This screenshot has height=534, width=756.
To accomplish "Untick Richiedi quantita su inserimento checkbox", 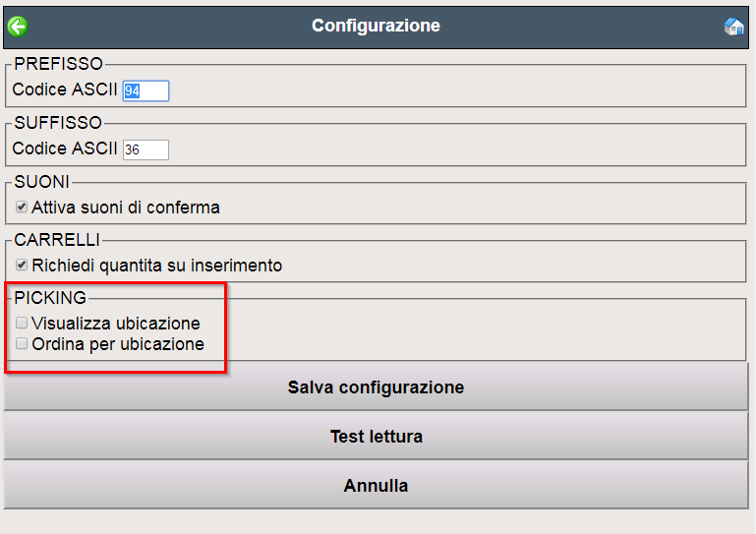I will [22, 265].
